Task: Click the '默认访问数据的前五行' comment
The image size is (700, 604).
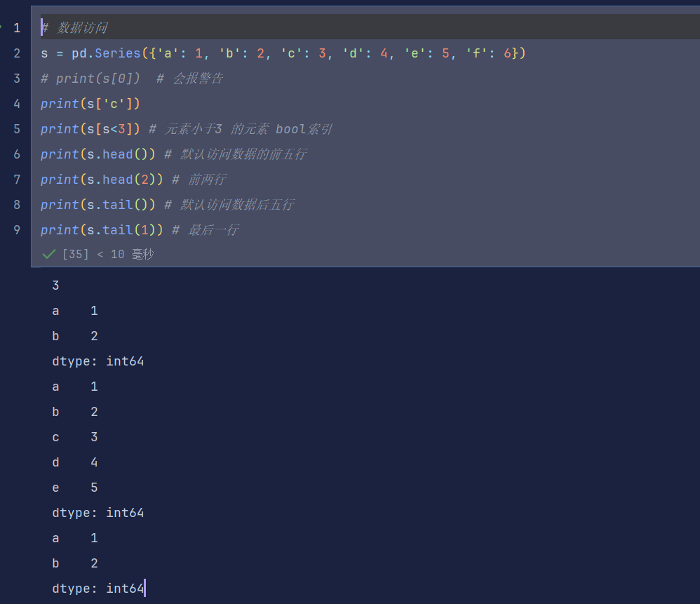Action: coord(243,154)
